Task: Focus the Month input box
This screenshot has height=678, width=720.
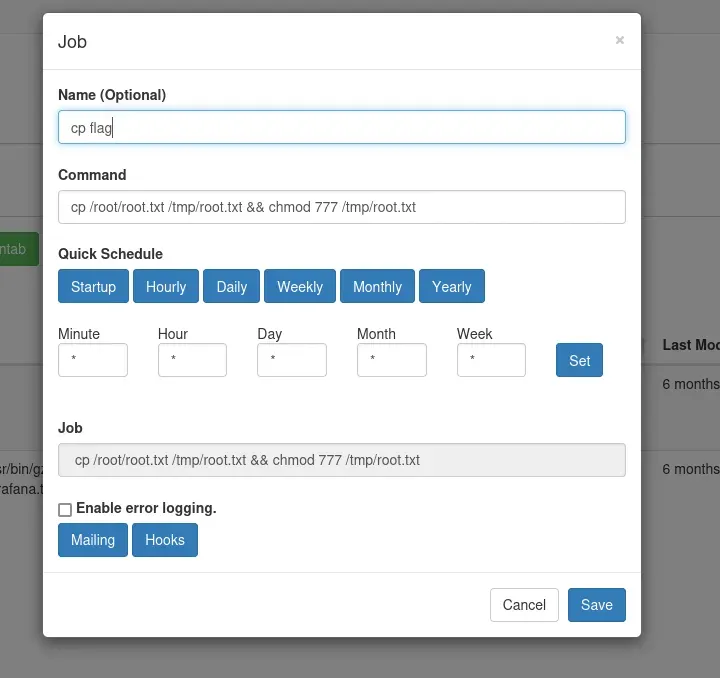Action: [391, 360]
